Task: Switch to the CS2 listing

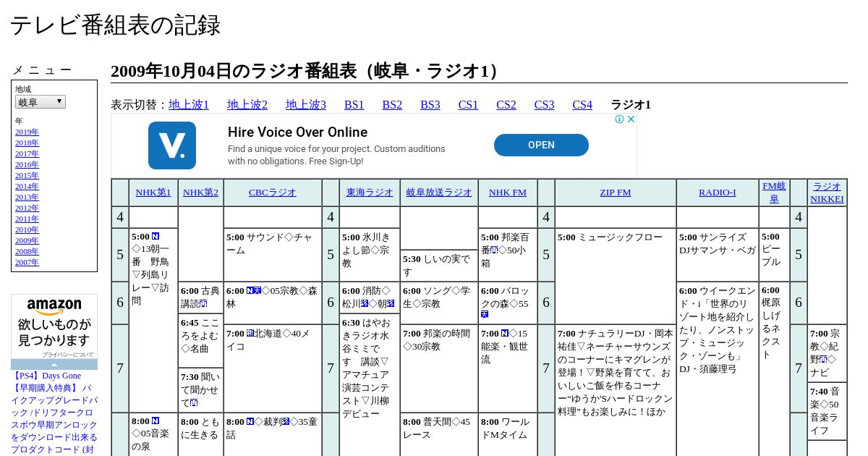Action: [506, 105]
